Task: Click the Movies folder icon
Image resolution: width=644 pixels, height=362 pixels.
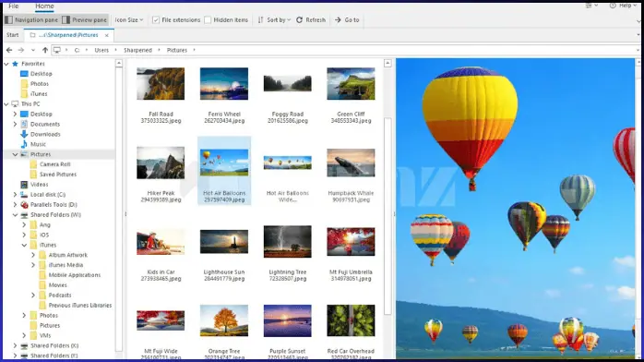Action: point(42,285)
